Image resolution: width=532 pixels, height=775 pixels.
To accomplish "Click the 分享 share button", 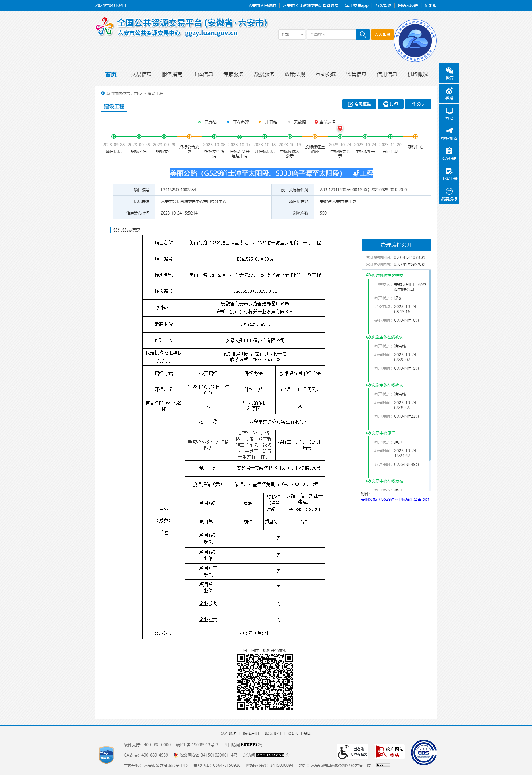I will (417, 104).
